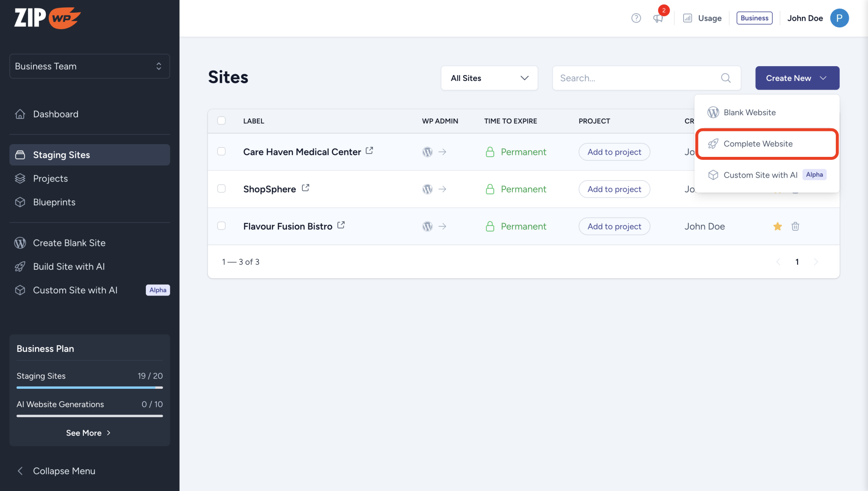Unfavorite the Flavour Fusion Bistro star
The image size is (868, 491).
(x=777, y=226)
